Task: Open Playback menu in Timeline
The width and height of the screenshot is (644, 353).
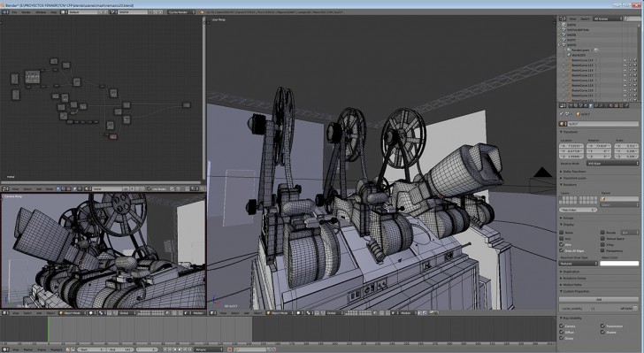Action: point(56,349)
